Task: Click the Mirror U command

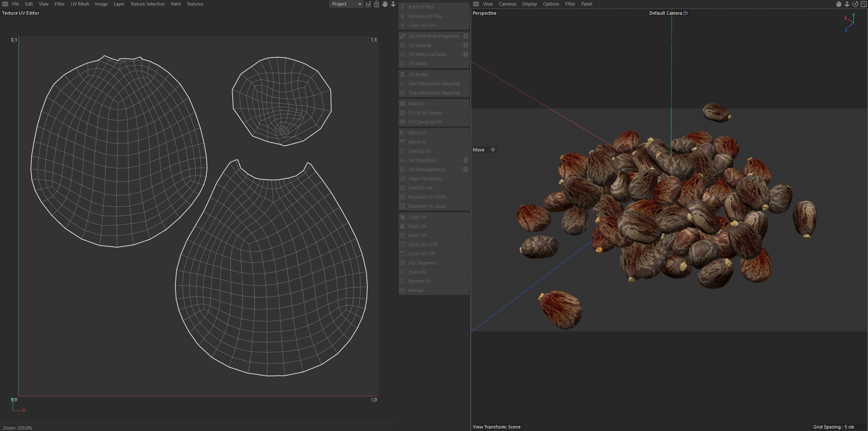Action: pyautogui.click(x=417, y=133)
